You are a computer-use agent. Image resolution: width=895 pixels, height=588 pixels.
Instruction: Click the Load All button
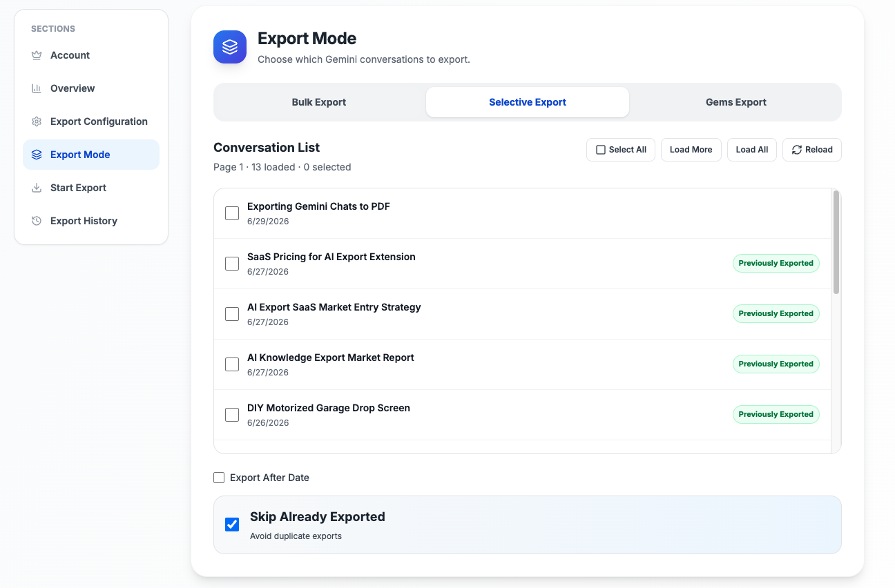point(752,150)
